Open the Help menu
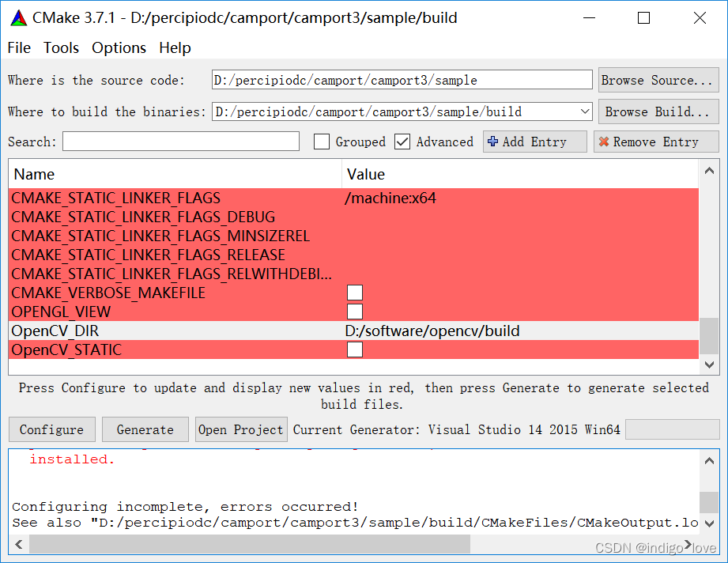The width and height of the screenshot is (728, 563). click(175, 48)
